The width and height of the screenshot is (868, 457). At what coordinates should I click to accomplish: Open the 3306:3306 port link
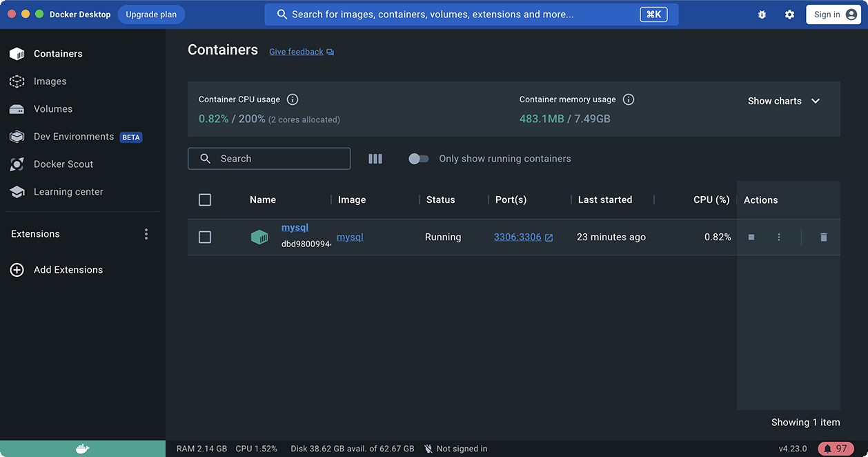(x=517, y=236)
